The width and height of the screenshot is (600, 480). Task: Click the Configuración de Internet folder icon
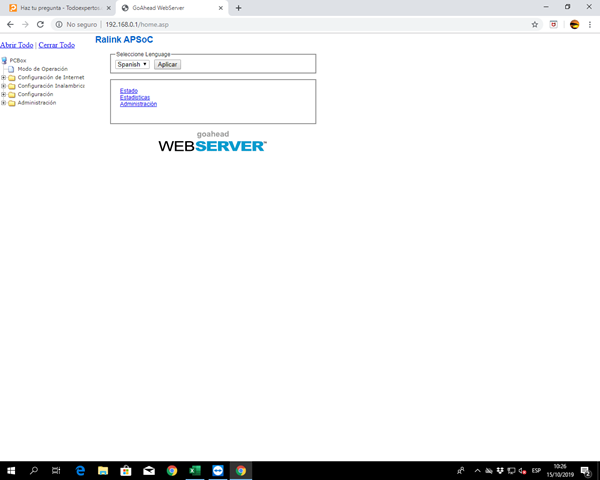pyautogui.click(x=12, y=78)
